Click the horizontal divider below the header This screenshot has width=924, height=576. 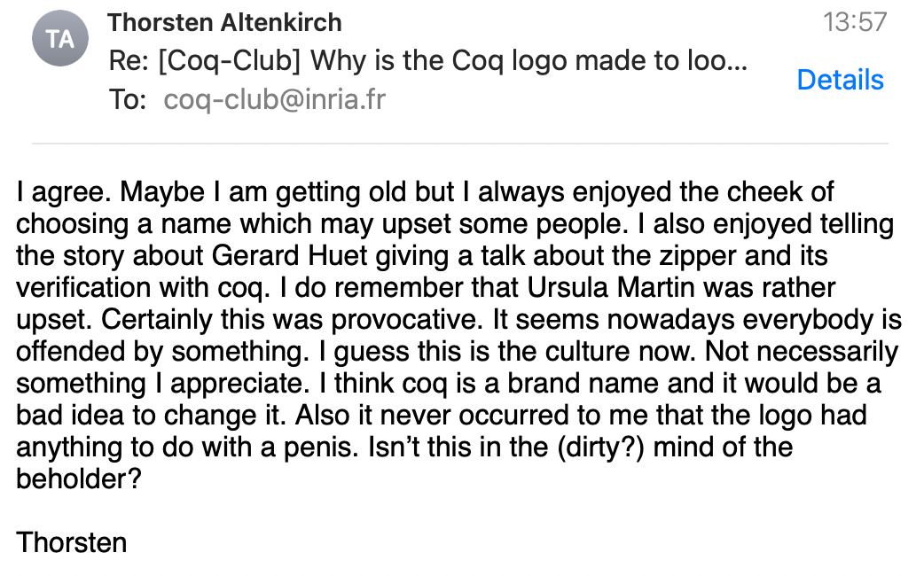coord(459,144)
